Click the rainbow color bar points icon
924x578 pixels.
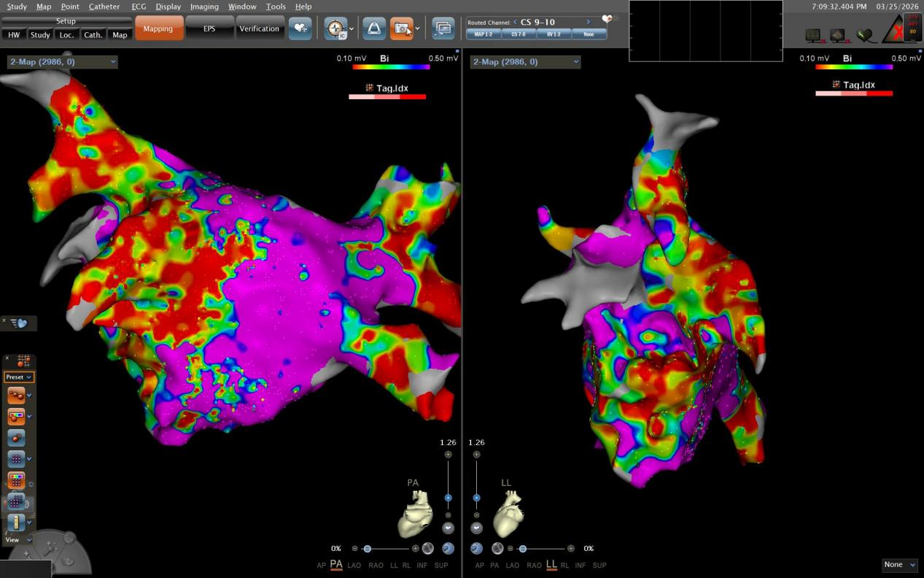16,417
